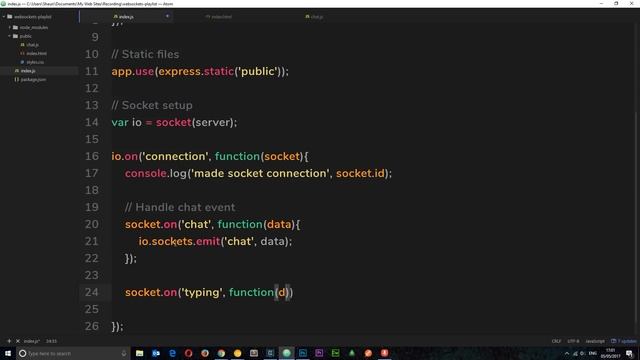This screenshot has height=360, width=640.
Task: Open Opera browser from taskbar
Action: [x=189, y=353]
